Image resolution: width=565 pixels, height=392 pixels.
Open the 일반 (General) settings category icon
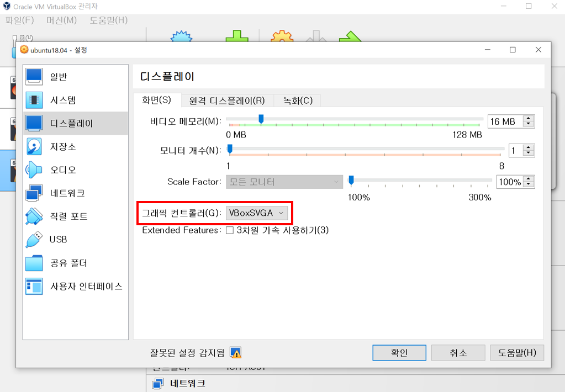(x=34, y=77)
